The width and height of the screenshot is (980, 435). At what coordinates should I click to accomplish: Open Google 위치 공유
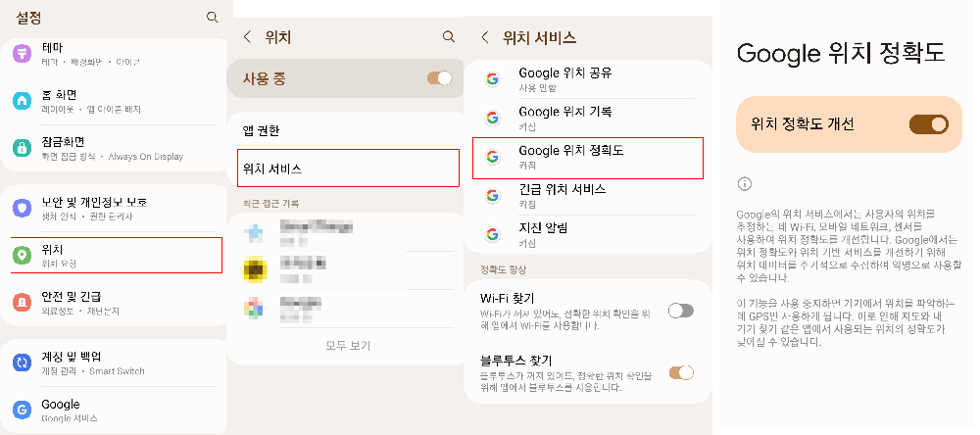tap(587, 79)
